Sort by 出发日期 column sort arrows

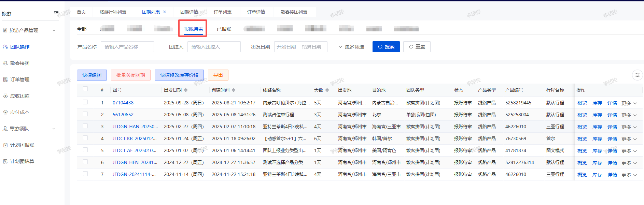[x=186, y=90]
